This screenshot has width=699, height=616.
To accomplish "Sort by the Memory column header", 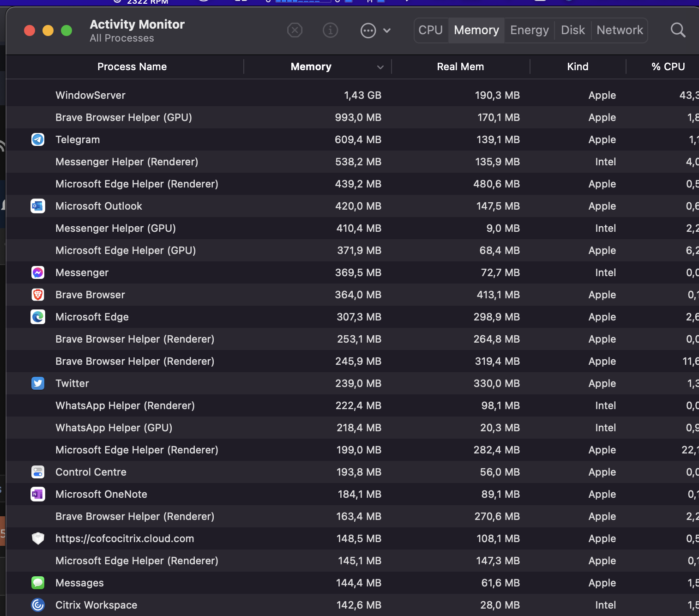I will point(311,66).
